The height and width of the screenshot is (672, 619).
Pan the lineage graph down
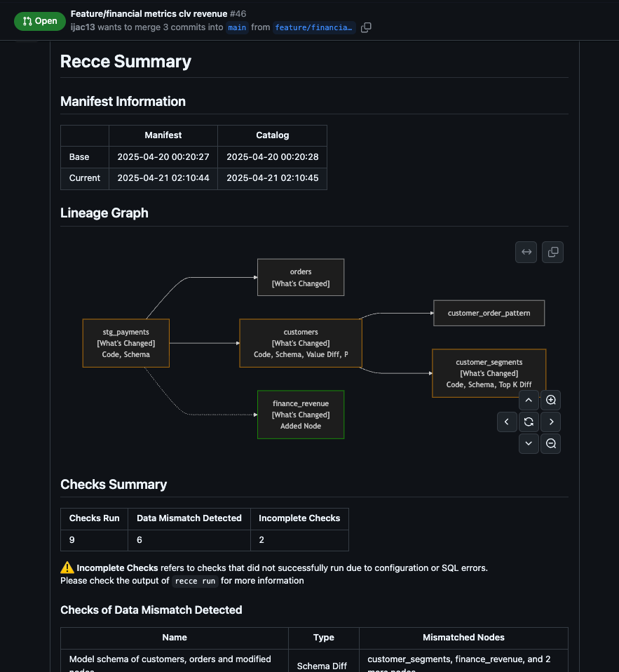coord(529,443)
